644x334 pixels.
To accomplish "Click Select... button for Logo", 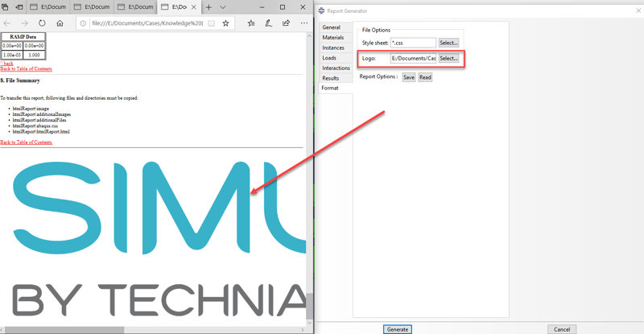I will click(x=448, y=58).
